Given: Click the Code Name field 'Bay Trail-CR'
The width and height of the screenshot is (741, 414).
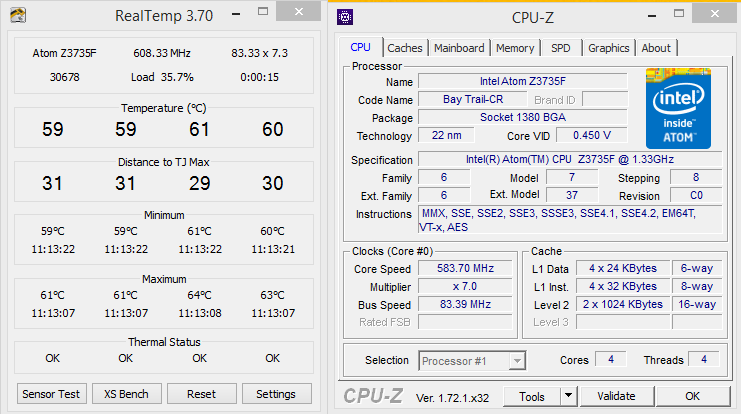Looking at the screenshot, I should 473,99.
